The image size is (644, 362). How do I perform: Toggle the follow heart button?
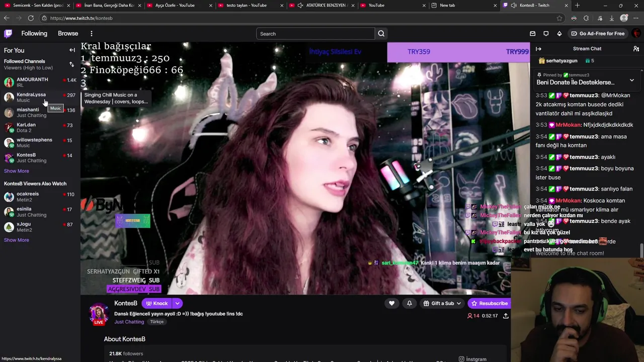coord(391,303)
